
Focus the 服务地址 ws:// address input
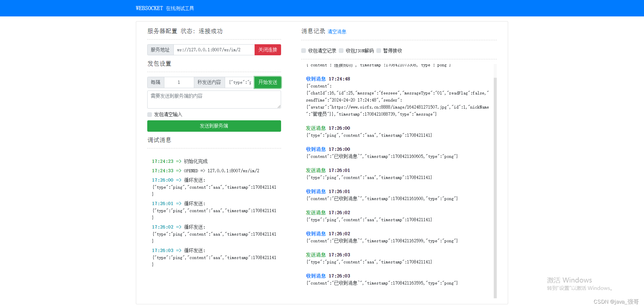[214, 50]
